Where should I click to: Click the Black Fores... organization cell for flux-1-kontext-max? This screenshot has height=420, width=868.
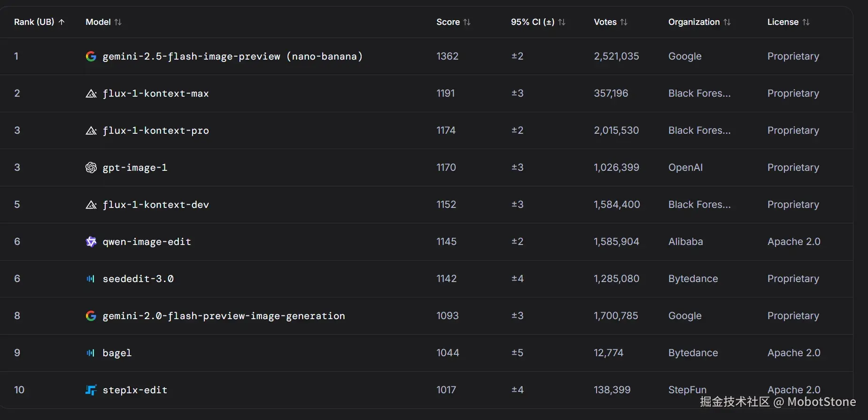point(699,93)
